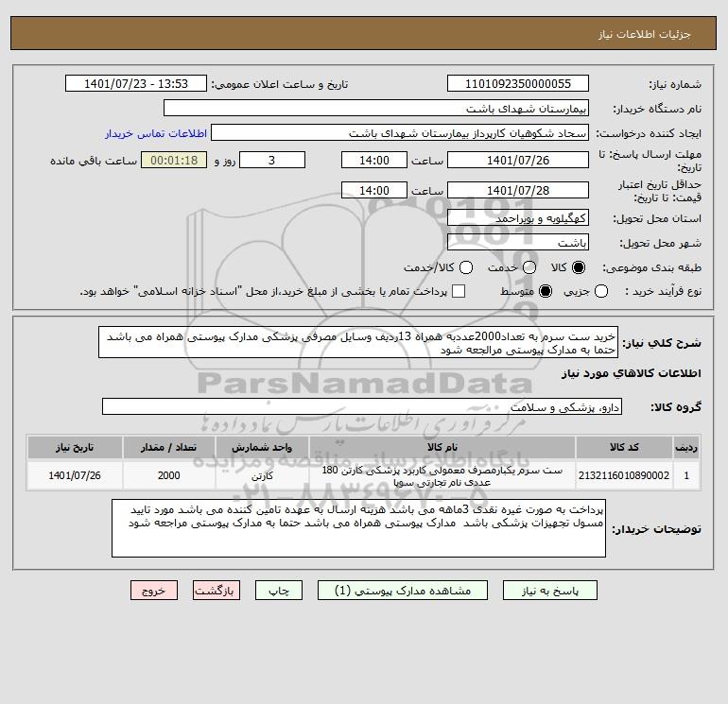Click the request creator field سجاد شکوهیان
This screenshot has height=704, width=728.
(x=400, y=132)
